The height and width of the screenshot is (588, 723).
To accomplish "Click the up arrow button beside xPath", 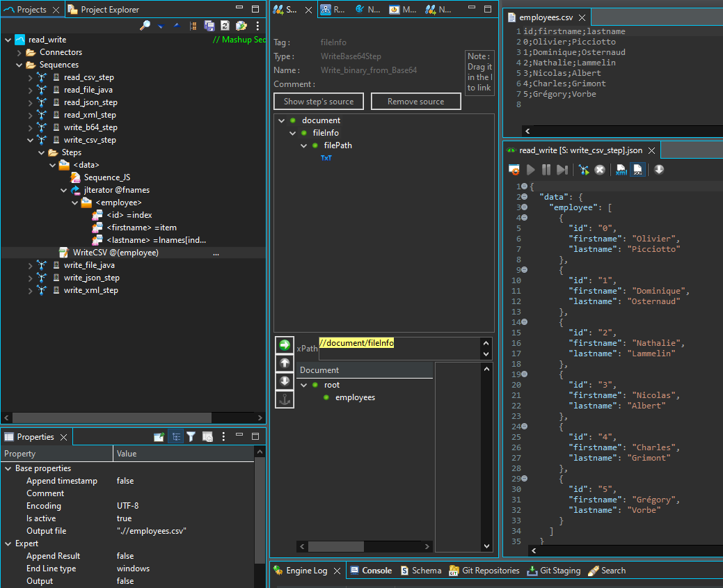I will pyautogui.click(x=284, y=363).
